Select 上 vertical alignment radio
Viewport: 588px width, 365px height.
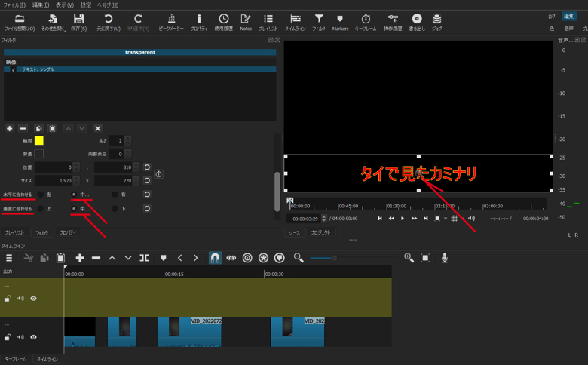pos(41,209)
